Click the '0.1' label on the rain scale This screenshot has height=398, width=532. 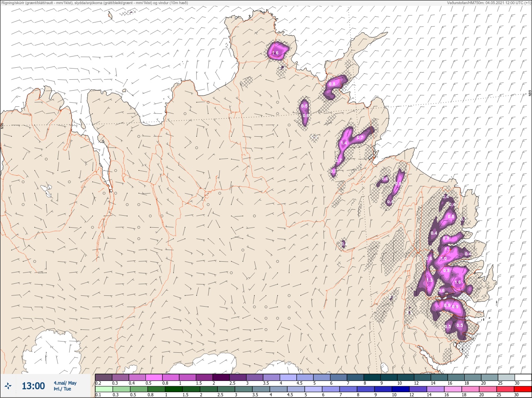click(98, 395)
